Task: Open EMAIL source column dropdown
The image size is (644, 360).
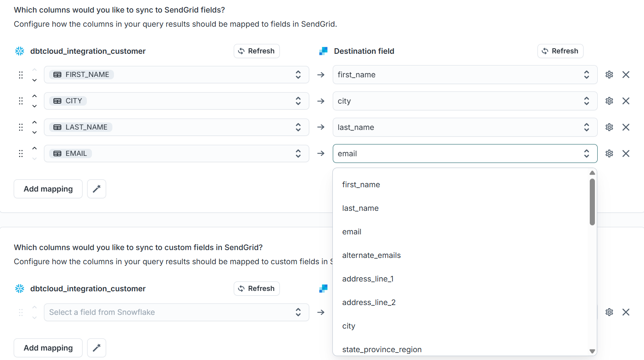Action: point(176,154)
